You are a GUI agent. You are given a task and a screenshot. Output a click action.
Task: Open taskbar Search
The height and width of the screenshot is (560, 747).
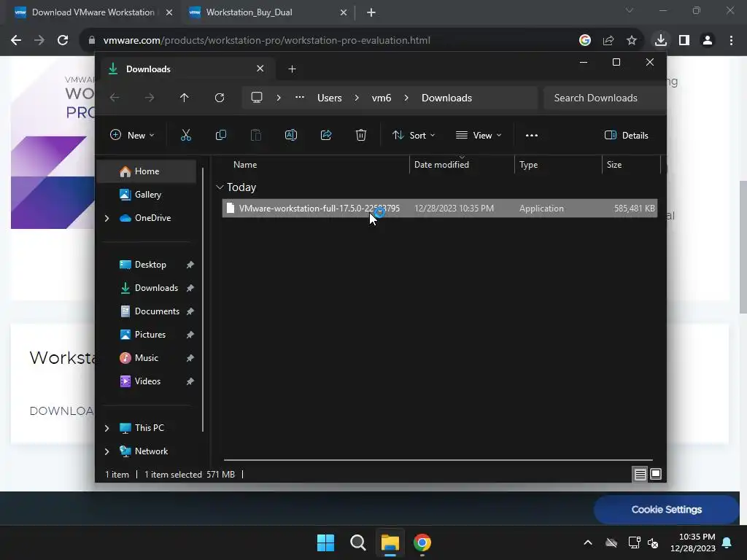pos(357,542)
